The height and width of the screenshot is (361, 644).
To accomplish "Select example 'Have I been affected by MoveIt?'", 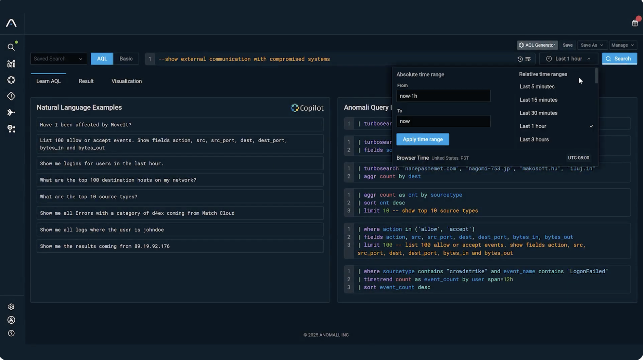I will [x=180, y=125].
